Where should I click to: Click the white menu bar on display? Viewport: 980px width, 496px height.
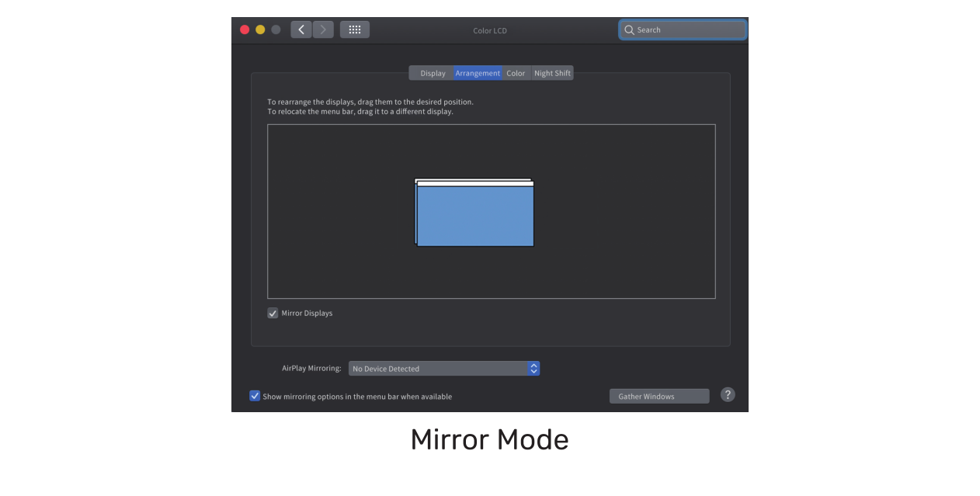coord(475,184)
